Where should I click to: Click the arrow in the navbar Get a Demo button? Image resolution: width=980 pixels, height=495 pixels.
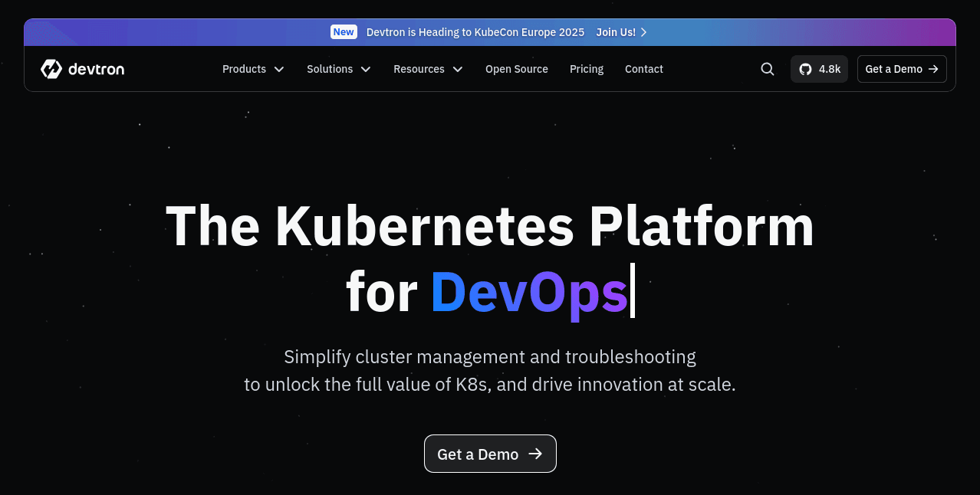(x=933, y=69)
